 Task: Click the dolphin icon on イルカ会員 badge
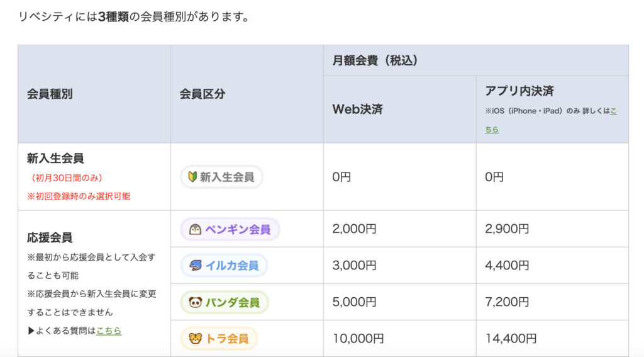point(195,266)
